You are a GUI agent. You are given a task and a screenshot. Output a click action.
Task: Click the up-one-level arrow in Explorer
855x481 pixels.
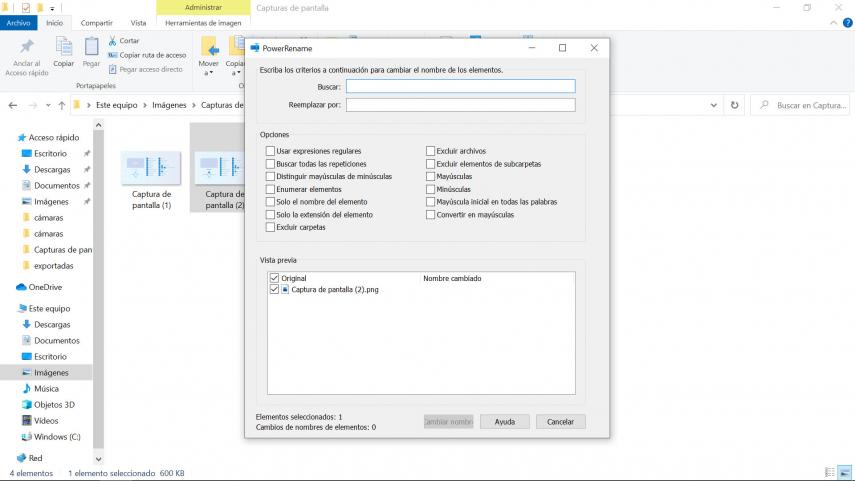(62, 105)
